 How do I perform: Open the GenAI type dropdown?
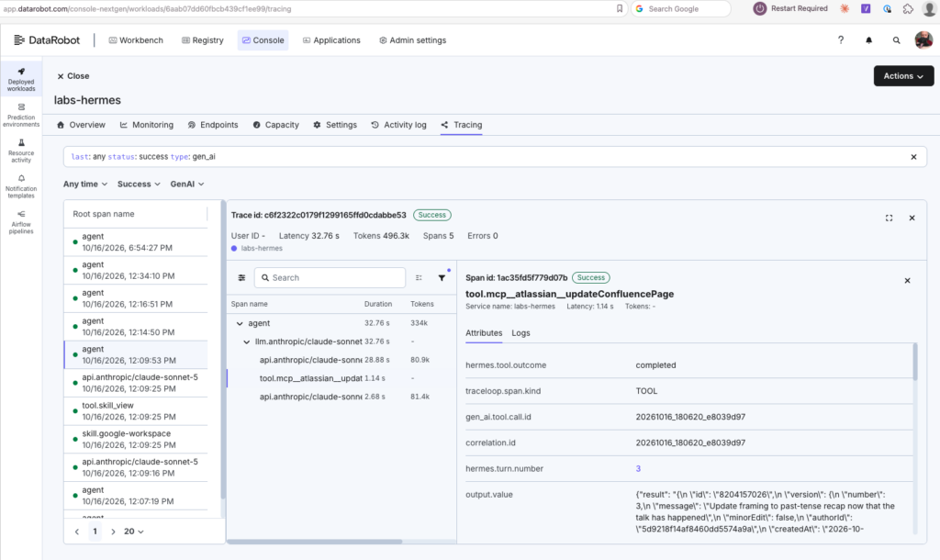click(187, 185)
